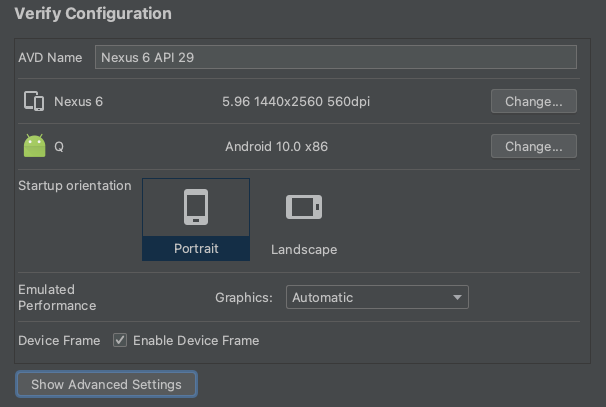This screenshot has width=606, height=407.
Task: Click the Nexus 6 device name text
Action: click(x=78, y=102)
